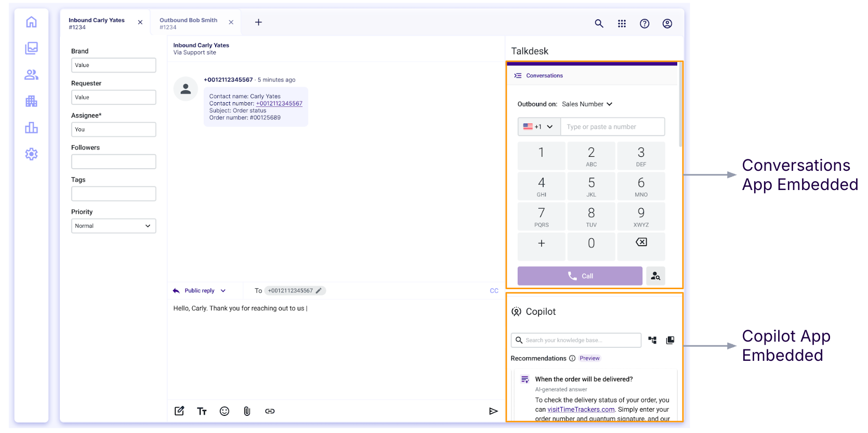This screenshot has width=868, height=433.
Task: Add a new tab with plus icon
Action: [258, 22]
